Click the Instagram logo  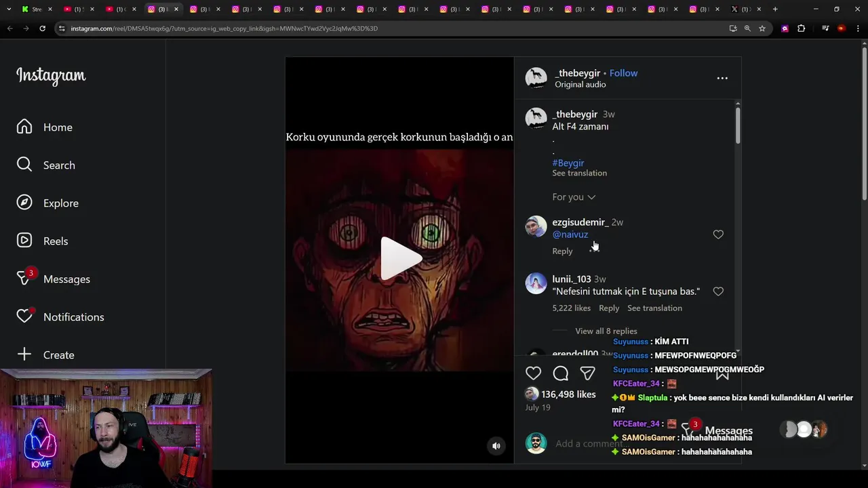(51, 75)
